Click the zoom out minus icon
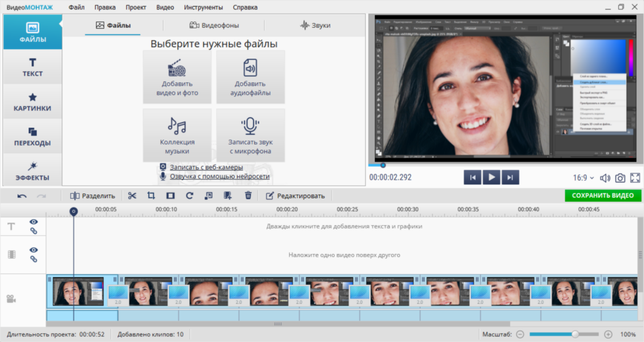The height and width of the screenshot is (342, 644). pyautogui.click(x=520, y=334)
